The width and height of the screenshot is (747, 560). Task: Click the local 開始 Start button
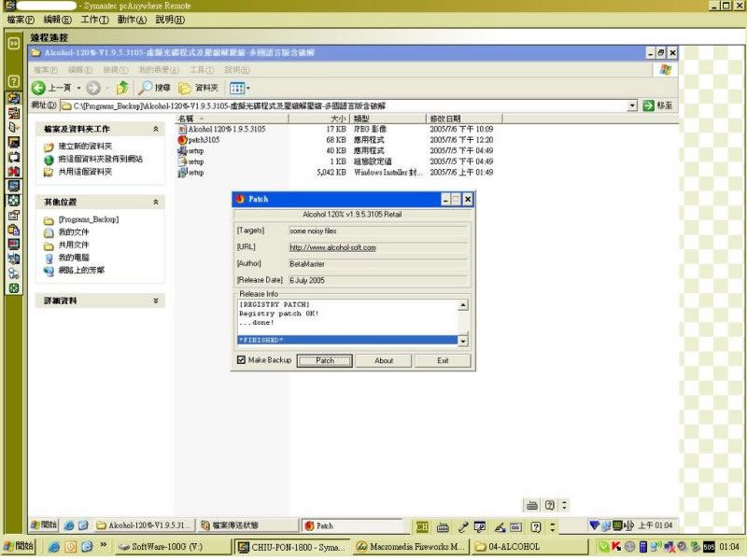pyautogui.click(x=18, y=547)
